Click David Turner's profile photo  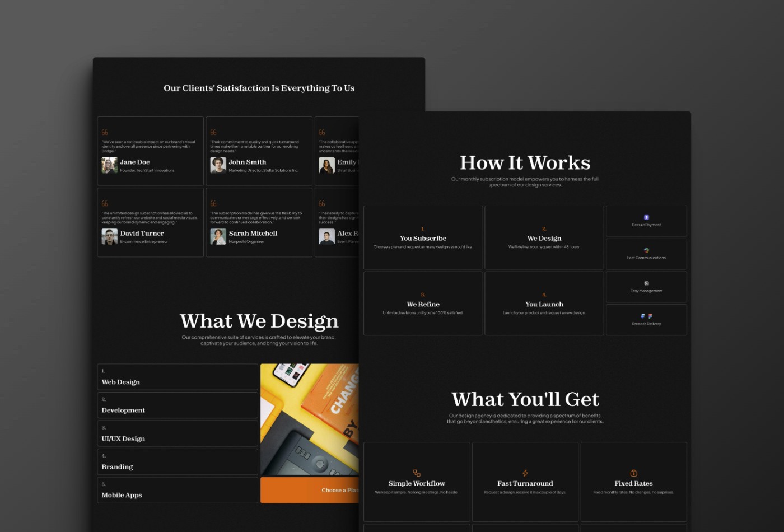[109, 236]
